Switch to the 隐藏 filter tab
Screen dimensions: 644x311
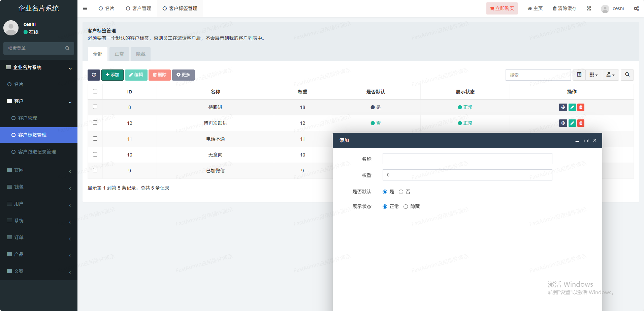(141, 54)
